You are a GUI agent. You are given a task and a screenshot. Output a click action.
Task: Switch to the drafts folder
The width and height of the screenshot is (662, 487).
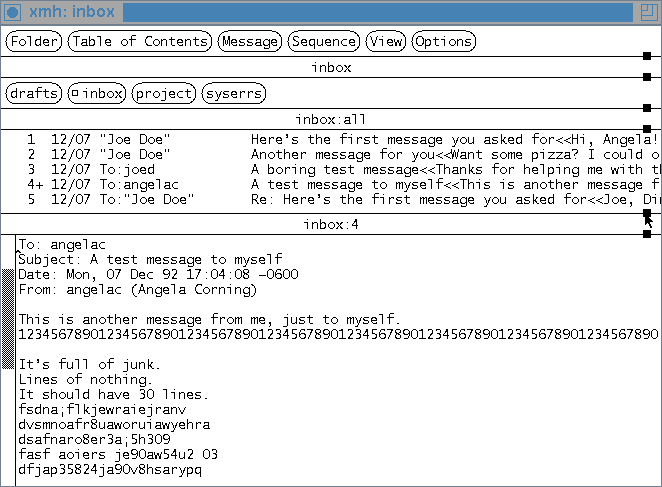[34, 94]
